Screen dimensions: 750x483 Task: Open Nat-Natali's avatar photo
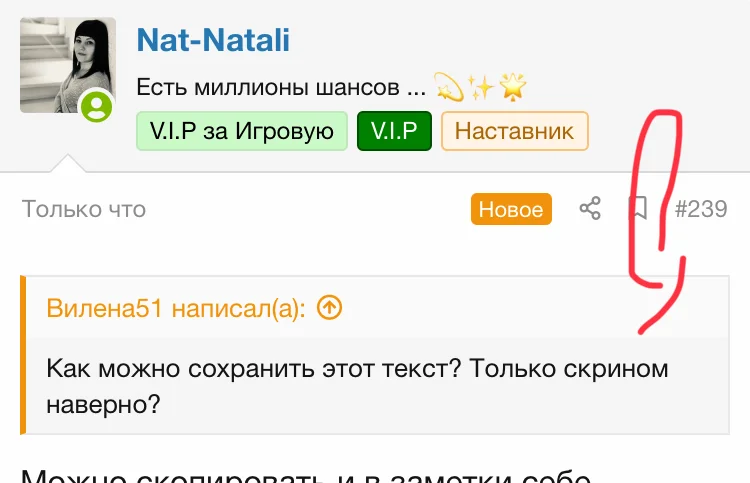67,65
